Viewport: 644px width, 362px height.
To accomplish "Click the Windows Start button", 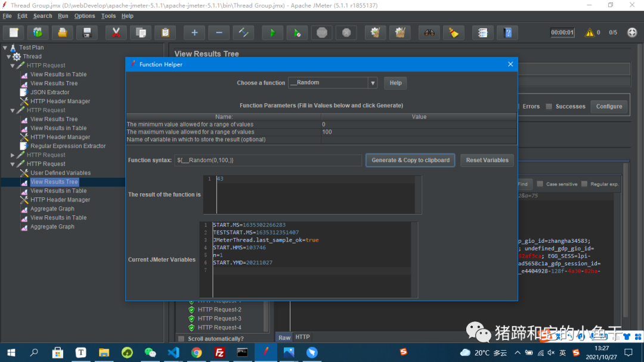I will (x=11, y=352).
